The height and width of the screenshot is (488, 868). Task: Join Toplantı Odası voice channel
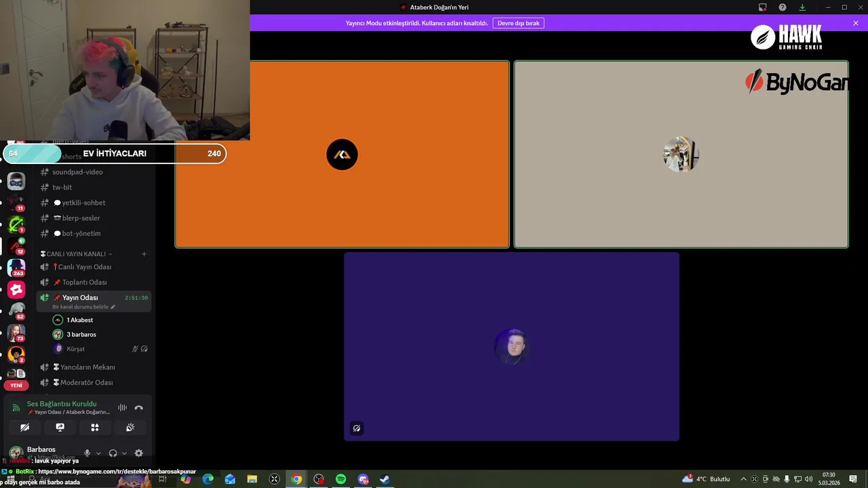pyautogui.click(x=85, y=282)
